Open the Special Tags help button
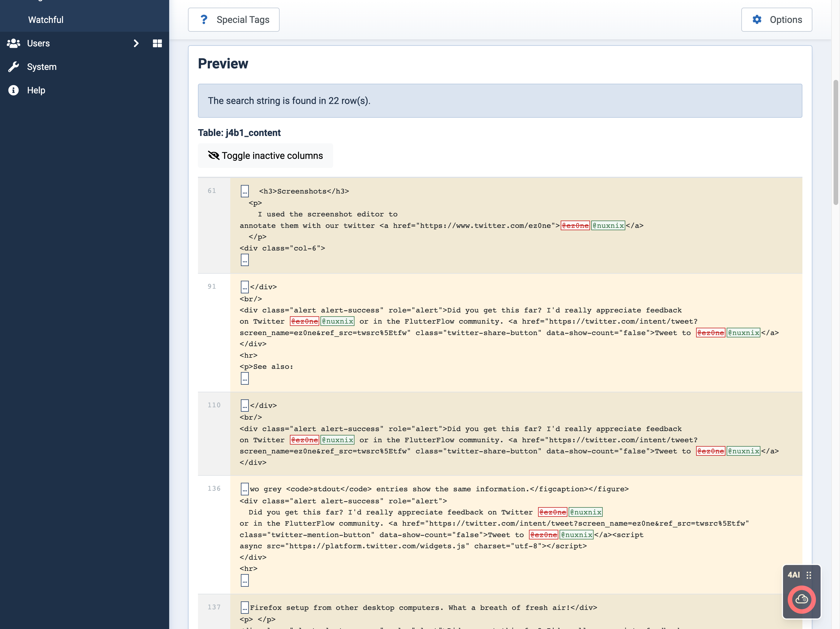Viewport: 840px width, 629px height. 233,20
